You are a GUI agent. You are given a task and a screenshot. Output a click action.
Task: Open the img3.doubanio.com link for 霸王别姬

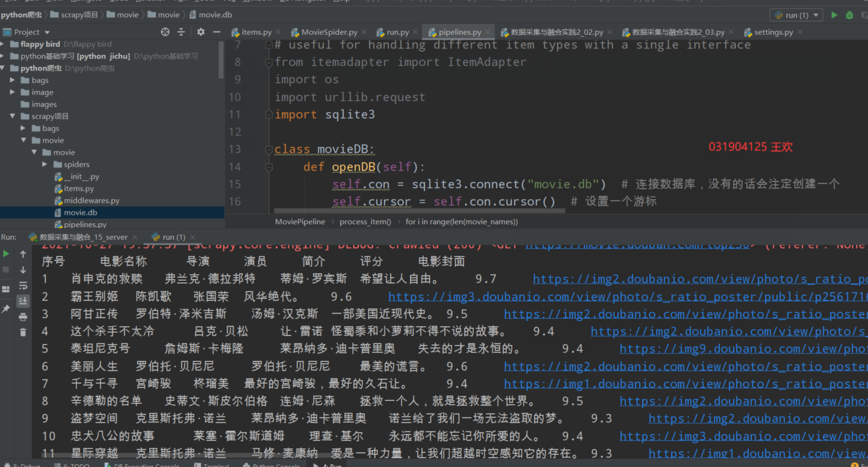627,296
